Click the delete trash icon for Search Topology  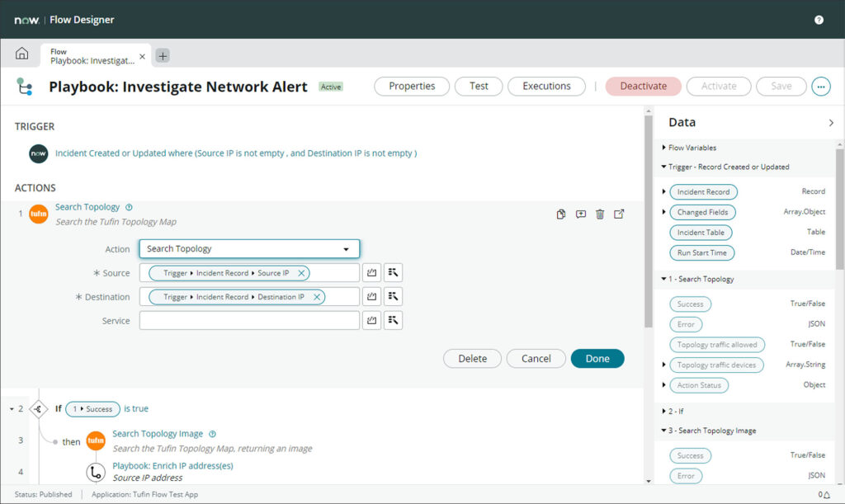[x=600, y=214]
